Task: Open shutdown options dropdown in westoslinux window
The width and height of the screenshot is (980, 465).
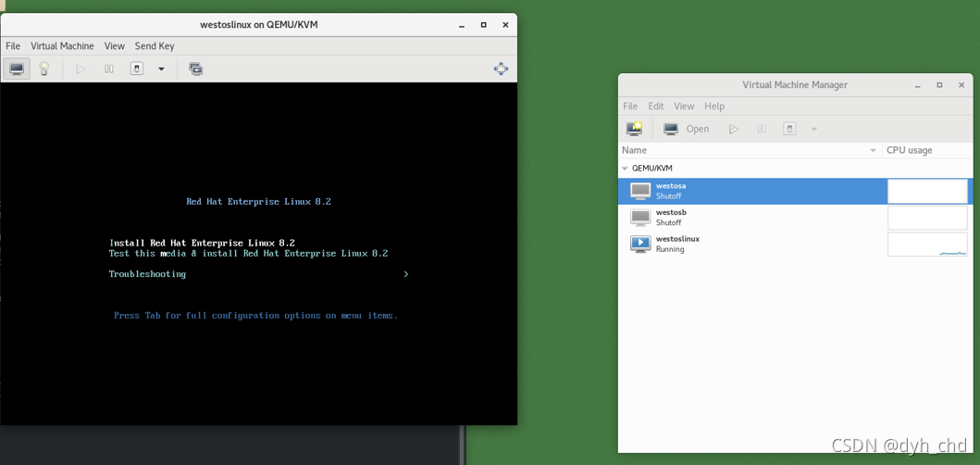Action: pyautogui.click(x=161, y=69)
